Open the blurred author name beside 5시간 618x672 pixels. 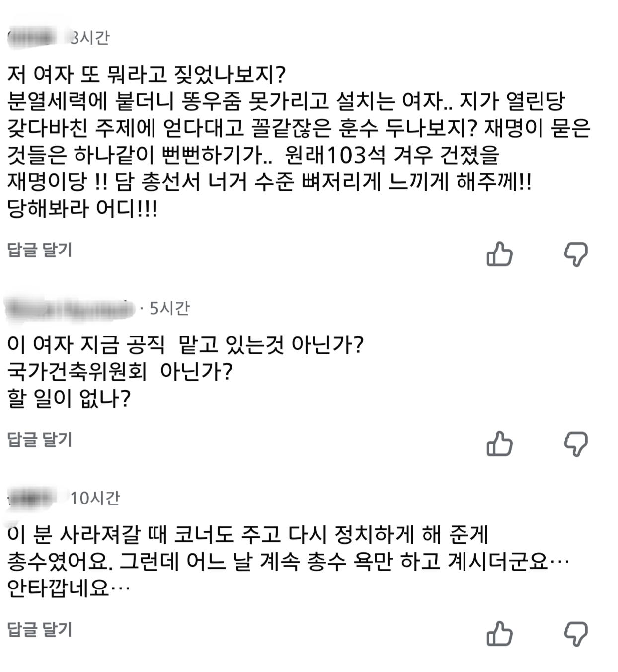tap(70, 309)
